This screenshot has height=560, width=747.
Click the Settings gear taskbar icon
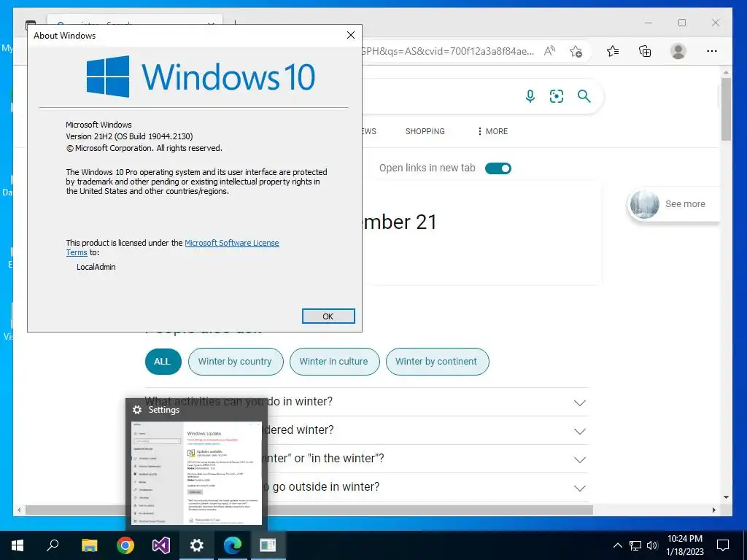(x=197, y=545)
